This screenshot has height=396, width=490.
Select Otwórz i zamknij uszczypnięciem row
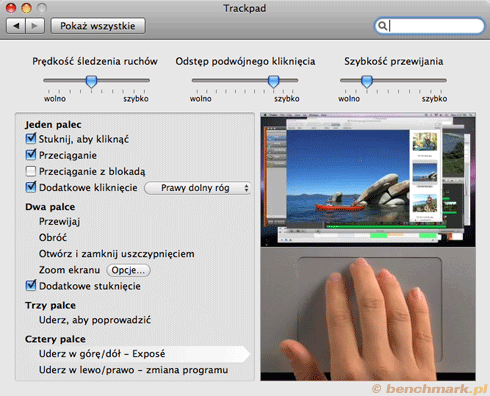point(116,254)
